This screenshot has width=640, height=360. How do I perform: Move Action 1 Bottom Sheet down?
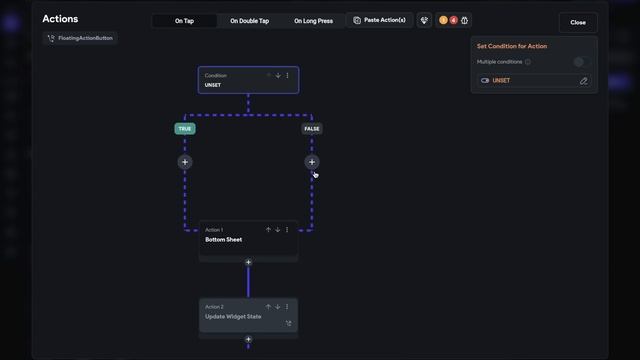[278, 230]
